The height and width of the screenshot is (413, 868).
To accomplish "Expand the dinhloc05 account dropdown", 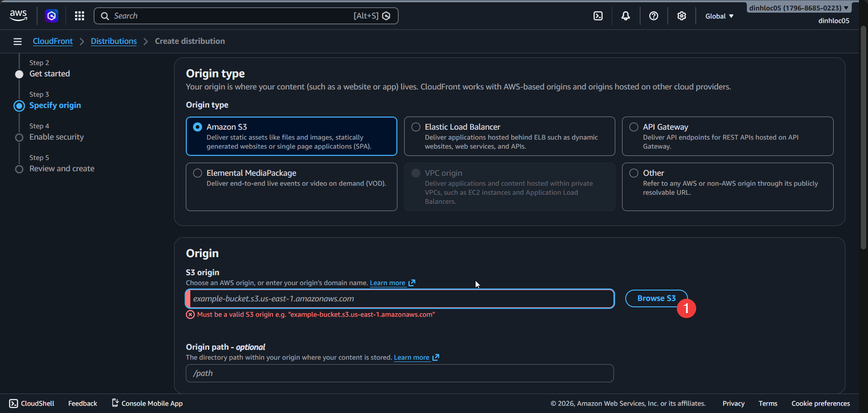I will click(x=798, y=8).
